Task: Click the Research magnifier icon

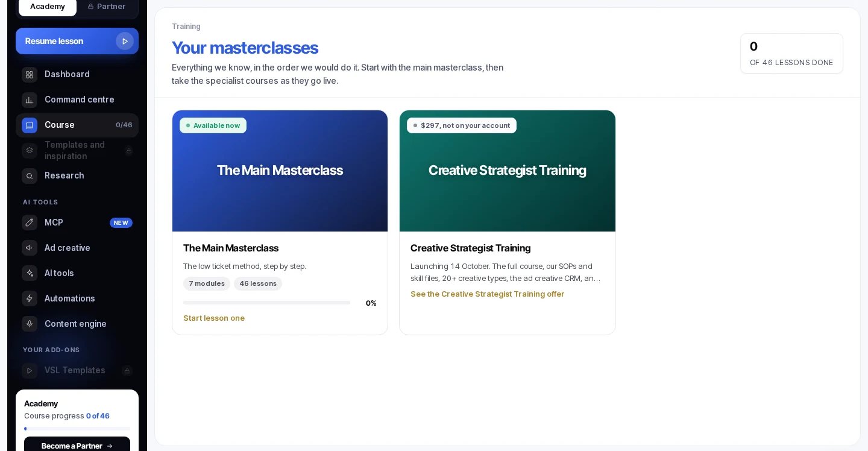Action: click(x=30, y=176)
